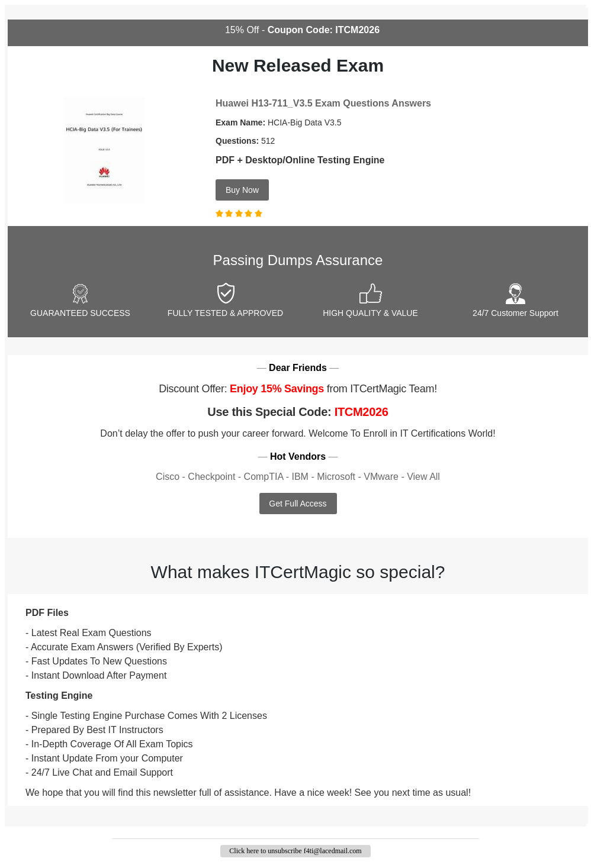Open the Huawei H13-711_V3.5 exam title link

(x=323, y=104)
